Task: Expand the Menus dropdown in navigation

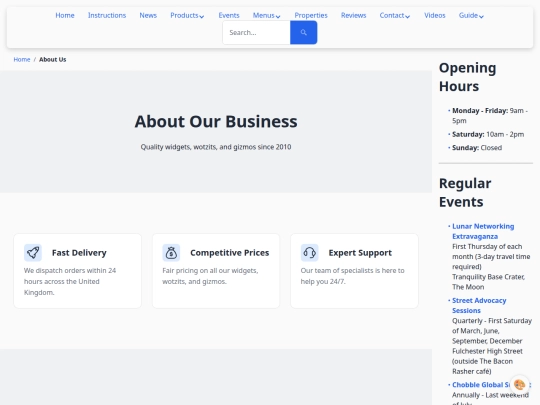Action: [266, 15]
